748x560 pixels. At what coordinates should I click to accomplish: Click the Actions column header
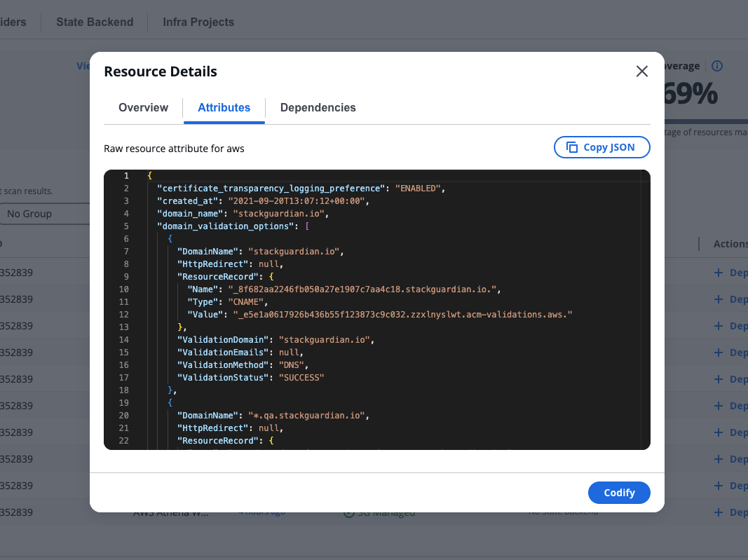tap(730, 244)
